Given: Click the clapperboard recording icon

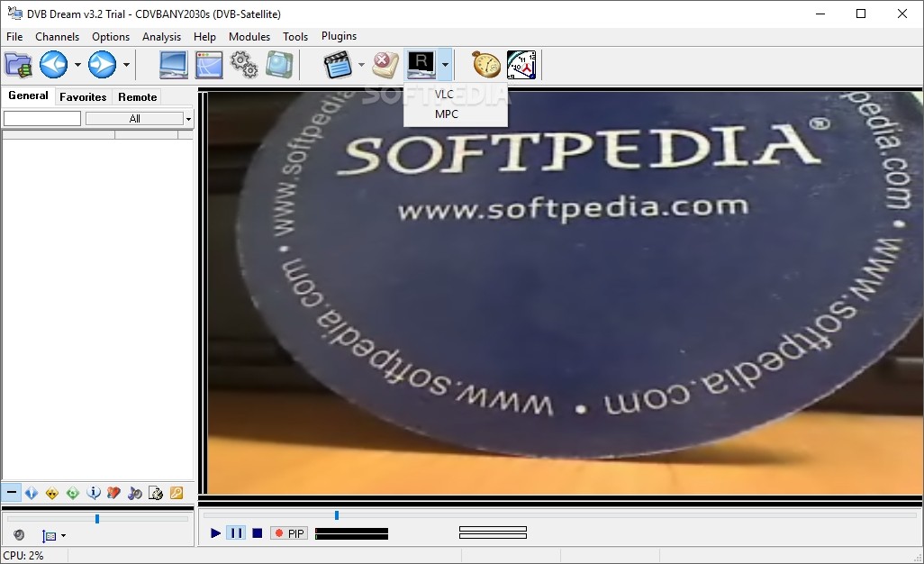Looking at the screenshot, I should click(x=339, y=65).
